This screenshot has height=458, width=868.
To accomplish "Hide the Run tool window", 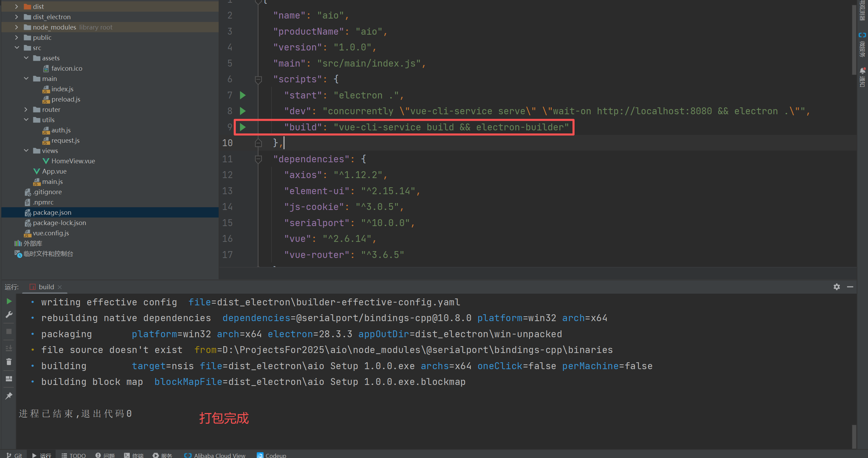I will click(x=850, y=287).
